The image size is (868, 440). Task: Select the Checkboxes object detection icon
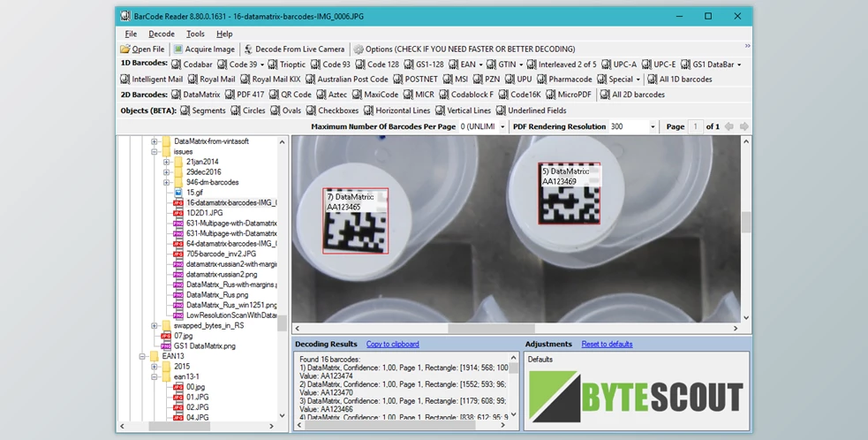pyautogui.click(x=311, y=110)
